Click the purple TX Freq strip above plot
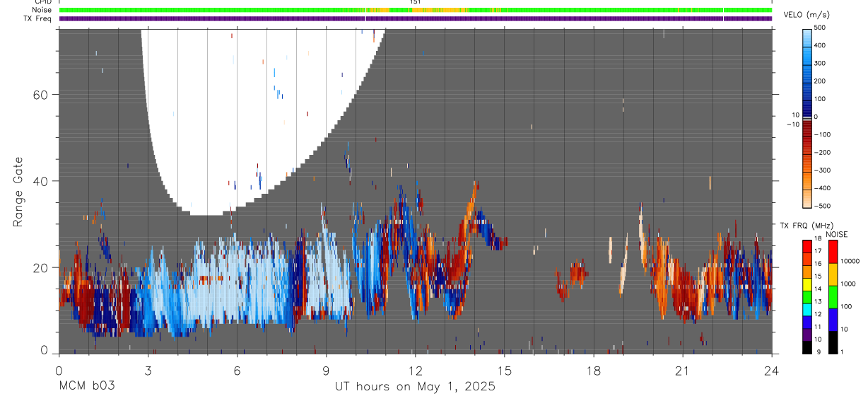The width and height of the screenshot is (868, 401). [415, 18]
